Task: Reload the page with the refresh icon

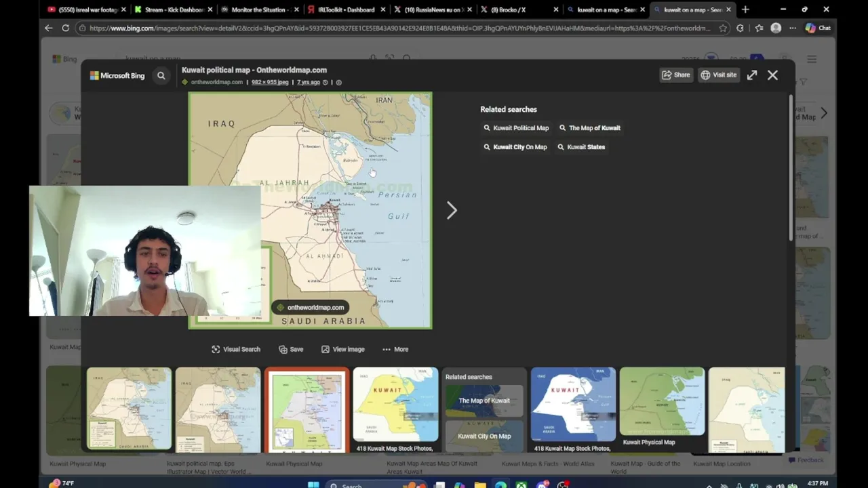Action: pyautogui.click(x=66, y=28)
